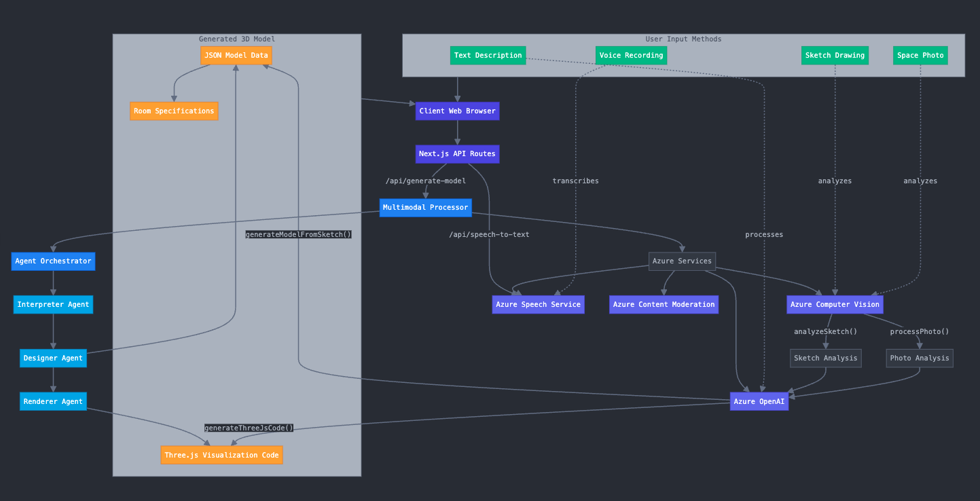Screen dimensions: 980x501
Task: Click the Azure Computer Vision node
Action: 834,304
